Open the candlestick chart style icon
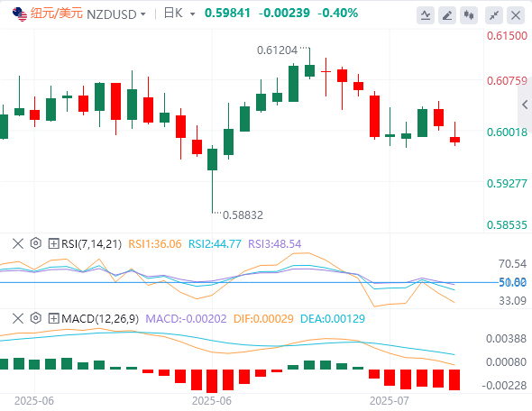 (x=469, y=15)
